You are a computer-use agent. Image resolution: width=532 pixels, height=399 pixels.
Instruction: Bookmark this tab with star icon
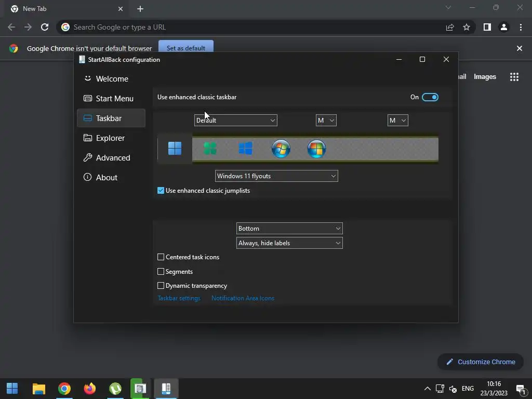pos(467,27)
